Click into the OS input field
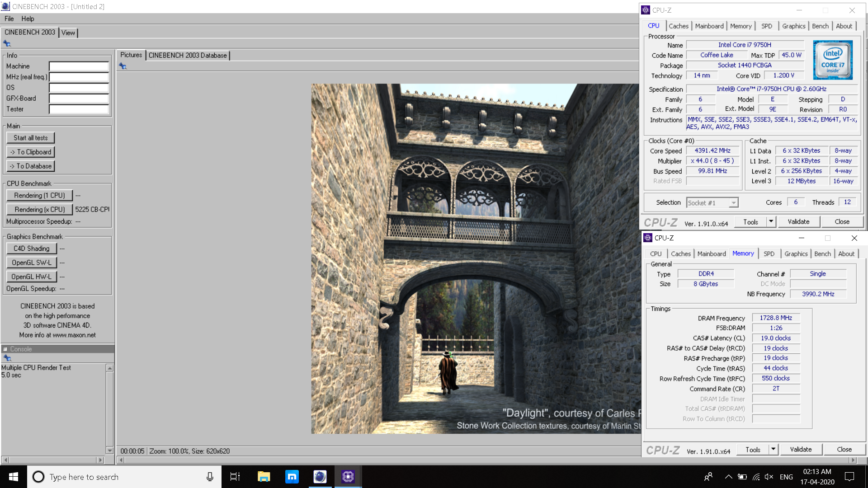This screenshot has width=868, height=488. 79,88
